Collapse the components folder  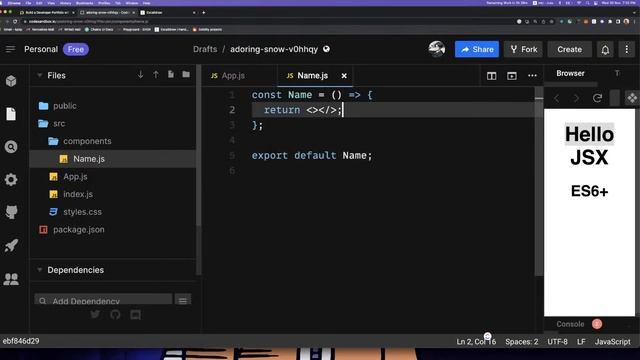tap(87, 141)
